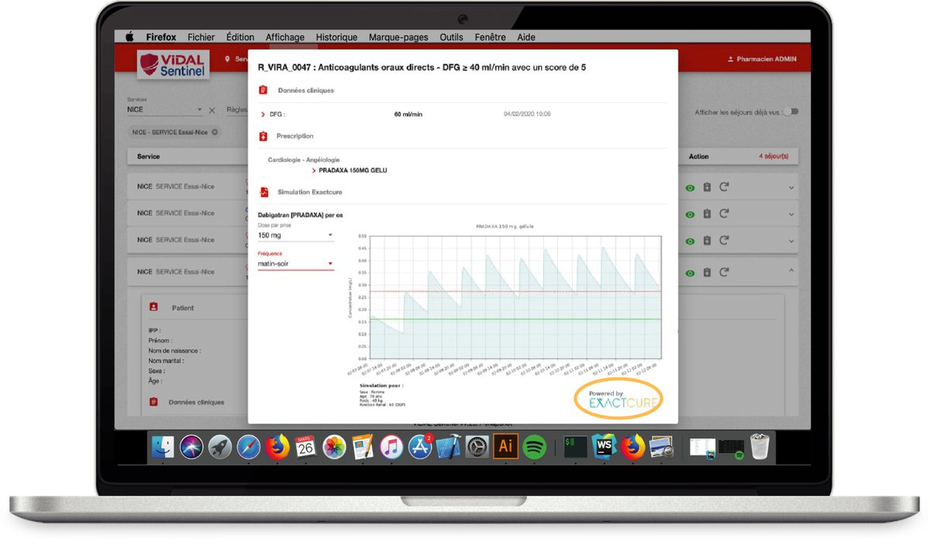The image size is (930, 560).
Task: Open the Services NICE dropdown
Action: (164, 110)
